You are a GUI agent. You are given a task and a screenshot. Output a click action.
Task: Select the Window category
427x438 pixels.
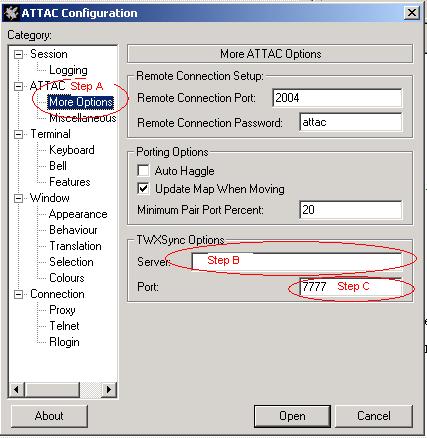(50, 198)
